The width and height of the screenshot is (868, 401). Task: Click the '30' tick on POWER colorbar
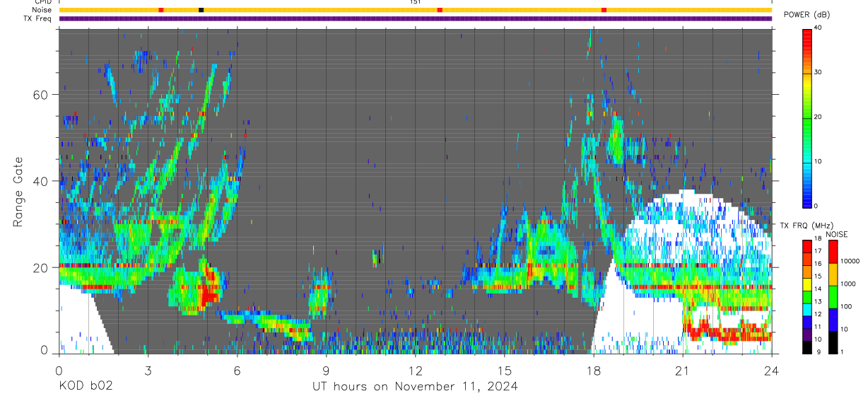pyautogui.click(x=819, y=73)
